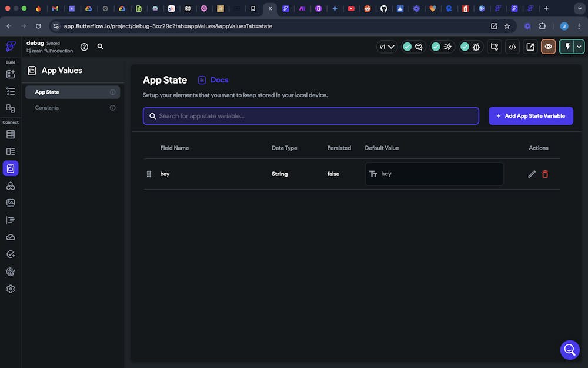Click the debug bug status indicator
This screenshot has width=588, height=368.
pos(470,47)
